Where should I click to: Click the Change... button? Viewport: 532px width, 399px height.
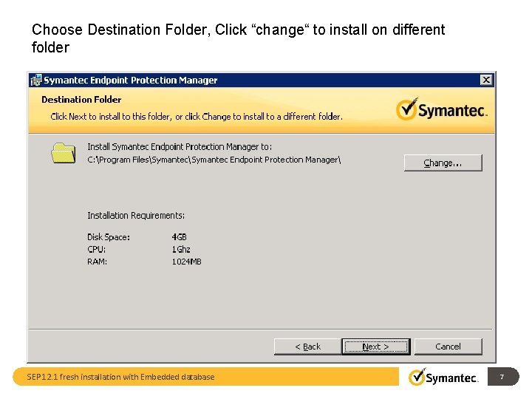pyautogui.click(x=443, y=163)
